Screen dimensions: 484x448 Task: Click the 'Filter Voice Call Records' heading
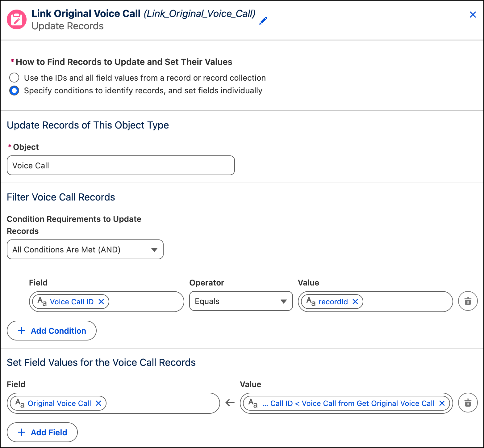tap(61, 197)
